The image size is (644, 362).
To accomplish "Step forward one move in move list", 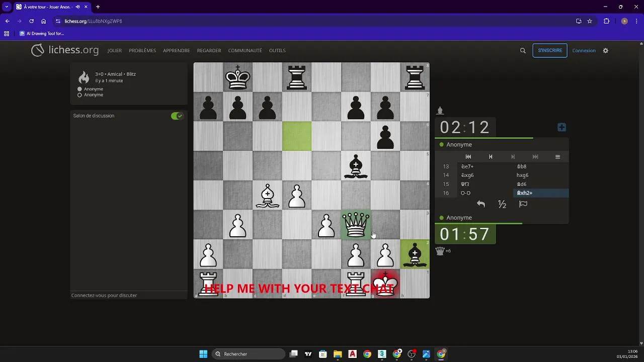I will pos(513,157).
